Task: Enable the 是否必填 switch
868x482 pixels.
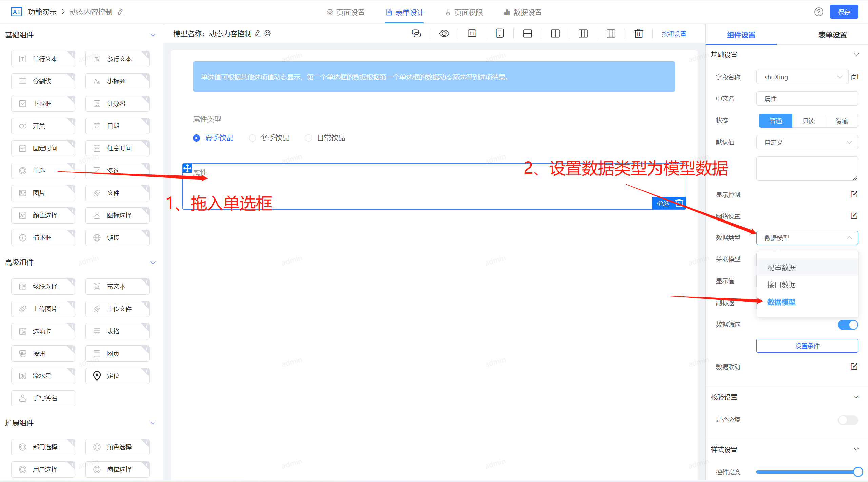Action: tap(848, 420)
